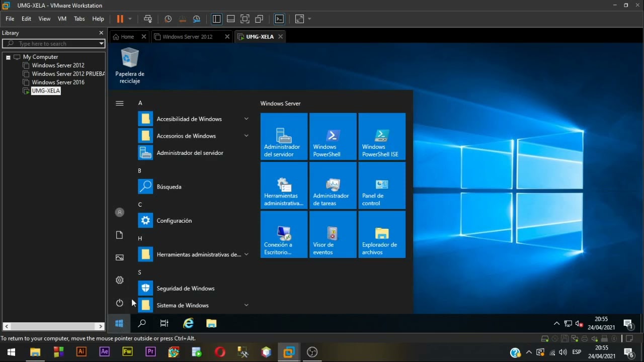Open the View menu
The width and height of the screenshot is (644, 362).
click(x=44, y=19)
